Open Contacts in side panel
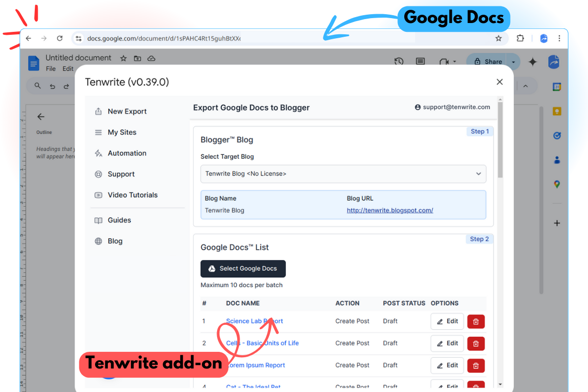Image resolution: width=588 pixels, height=392 pixels. pos(557,160)
